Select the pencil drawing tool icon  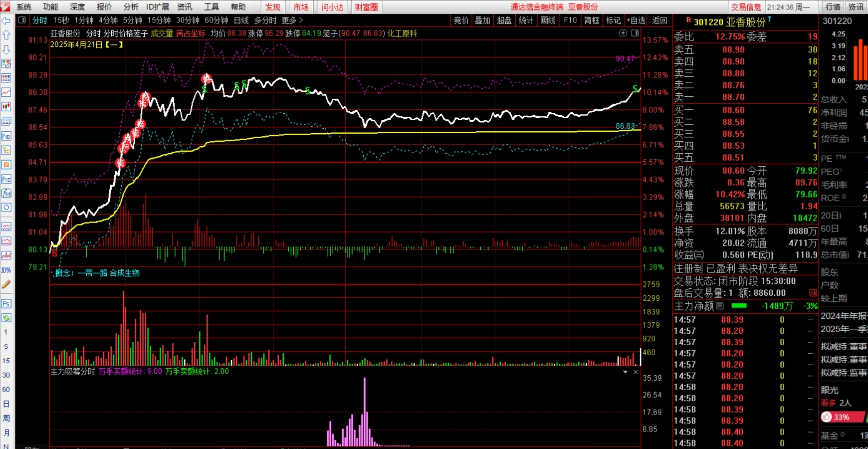pyautogui.click(x=6, y=284)
